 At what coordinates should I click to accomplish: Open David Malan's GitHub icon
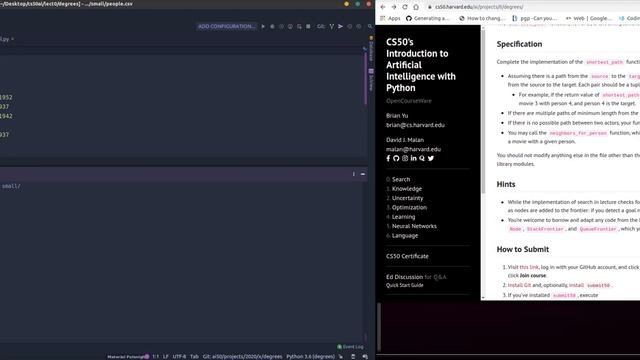[x=396, y=158]
